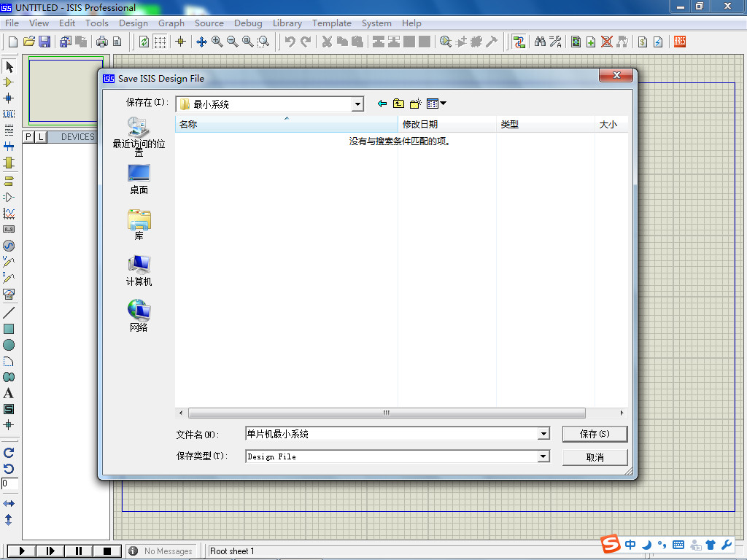Click the 保存(S) button
This screenshot has height=560, width=747.
click(595, 434)
